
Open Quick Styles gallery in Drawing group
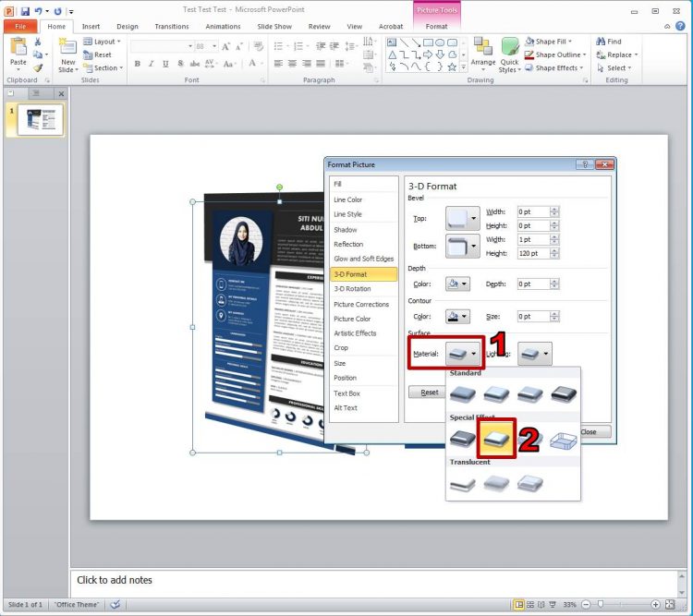click(509, 55)
